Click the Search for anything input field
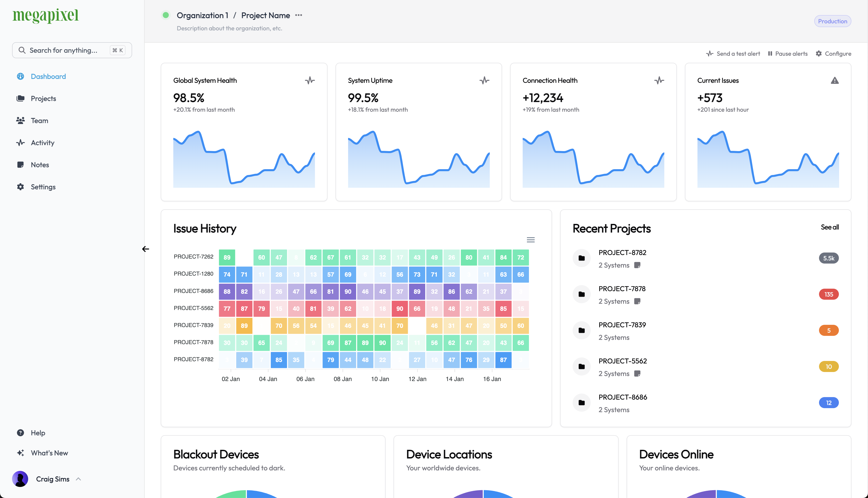Image resolution: width=868 pixels, height=498 pixels. click(72, 49)
